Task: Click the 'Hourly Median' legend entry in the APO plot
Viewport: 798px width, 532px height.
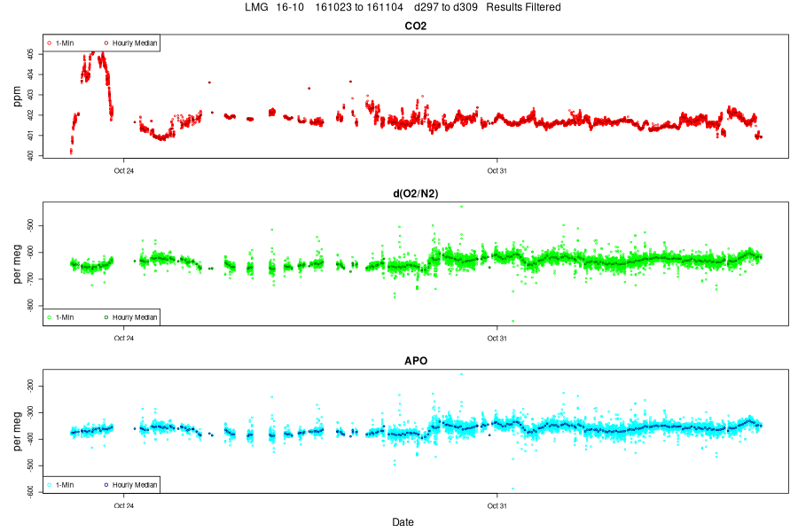Action: 135,485
